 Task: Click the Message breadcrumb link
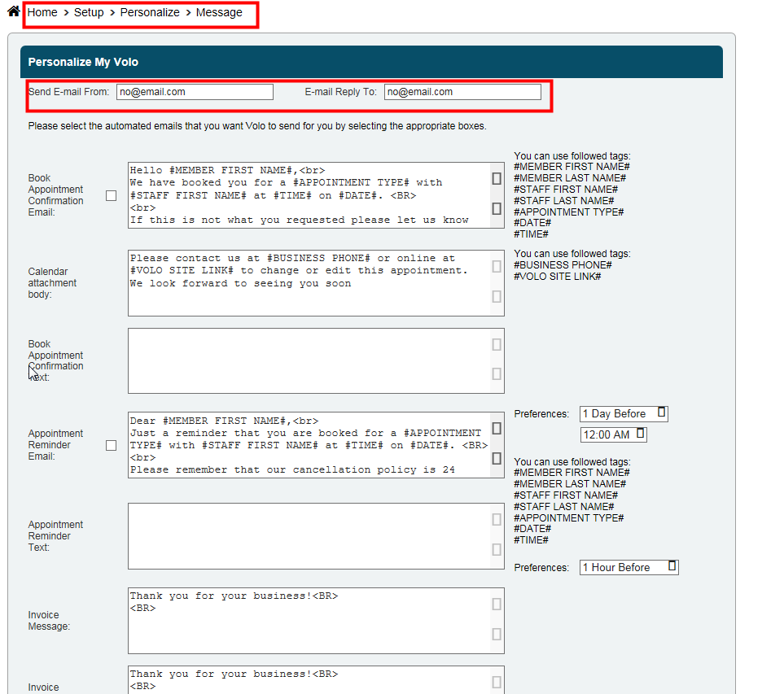pyautogui.click(x=219, y=13)
